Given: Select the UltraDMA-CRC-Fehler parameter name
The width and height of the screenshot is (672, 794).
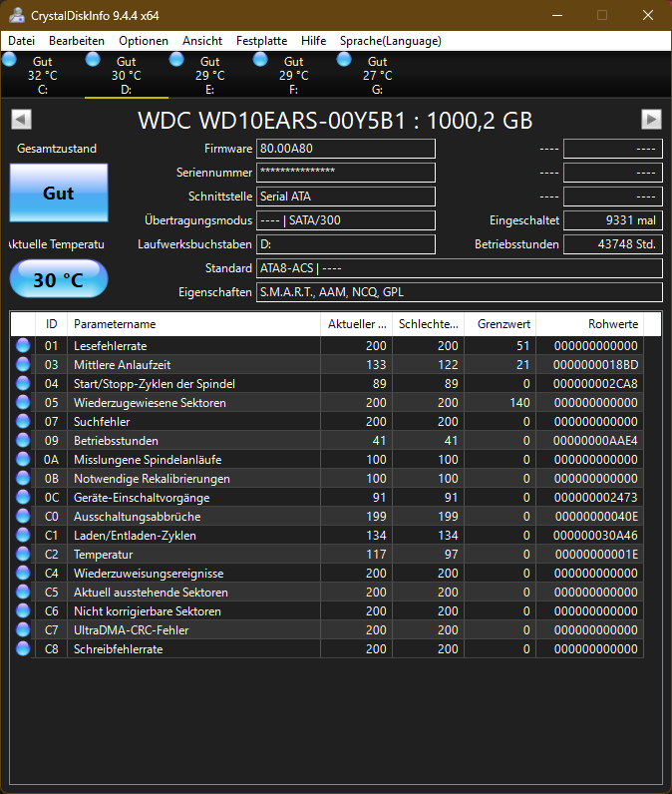Looking at the screenshot, I should tap(131, 630).
